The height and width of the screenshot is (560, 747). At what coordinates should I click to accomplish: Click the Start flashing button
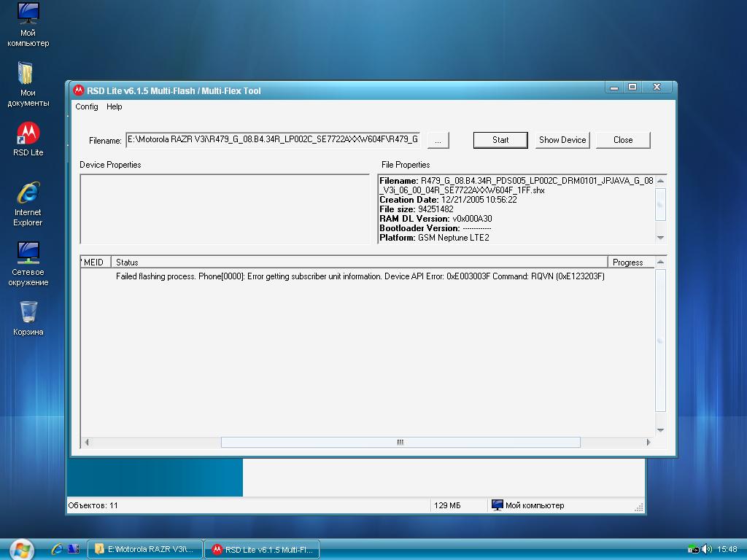pyautogui.click(x=500, y=140)
